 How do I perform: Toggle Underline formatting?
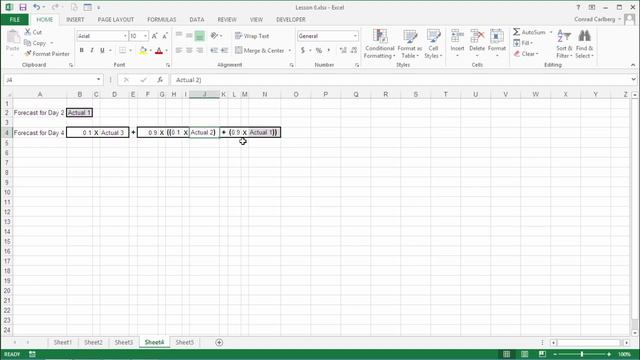click(x=102, y=50)
